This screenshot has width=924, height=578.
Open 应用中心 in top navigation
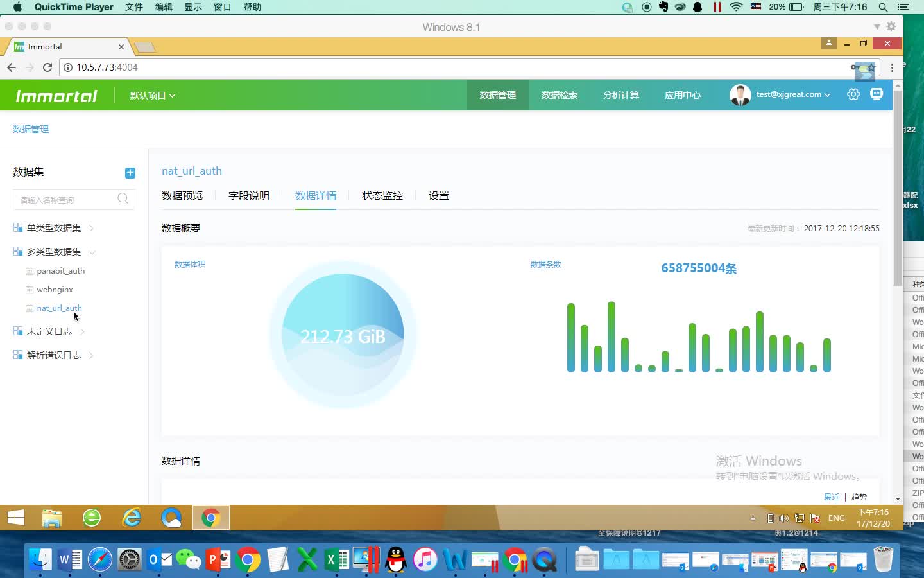coord(683,95)
